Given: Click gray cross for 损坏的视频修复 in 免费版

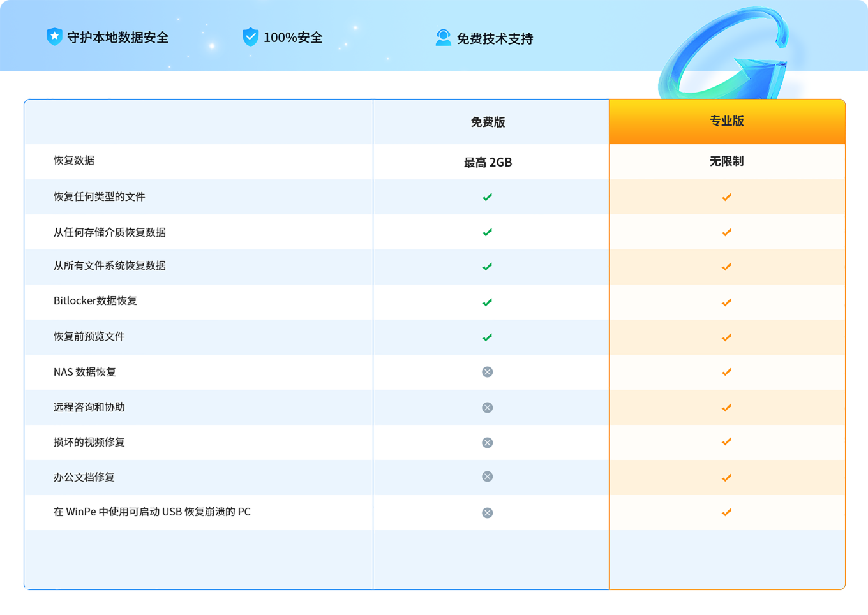Looking at the screenshot, I should [487, 443].
